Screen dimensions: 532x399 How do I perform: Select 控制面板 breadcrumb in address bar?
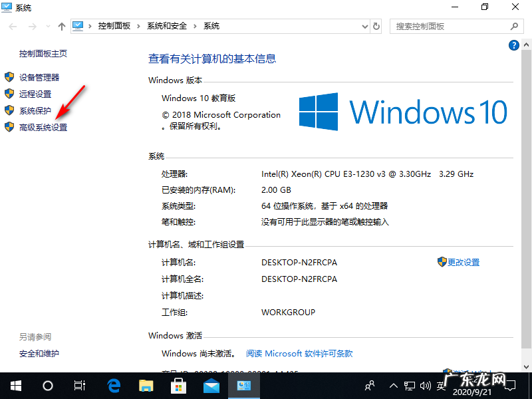(x=114, y=26)
